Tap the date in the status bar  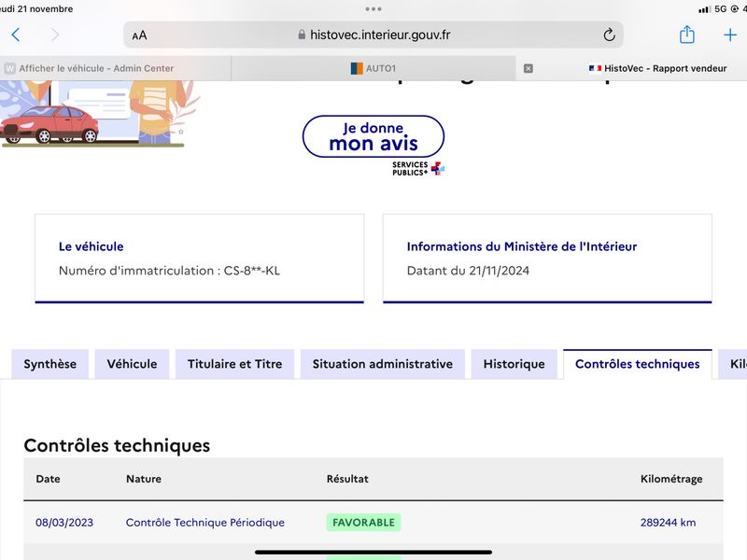pos(36,9)
